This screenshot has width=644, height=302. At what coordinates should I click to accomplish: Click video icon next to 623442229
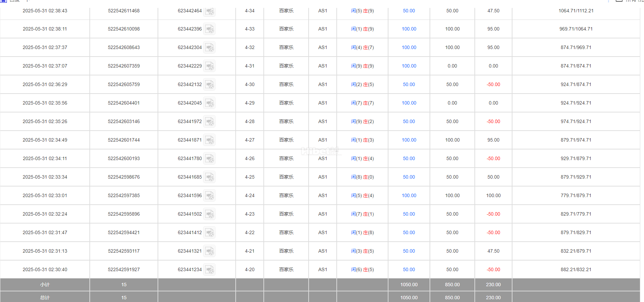pos(210,66)
